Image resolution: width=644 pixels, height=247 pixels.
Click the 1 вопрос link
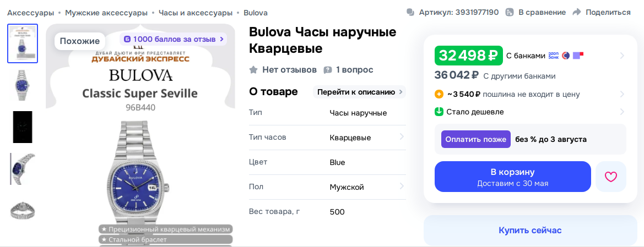(354, 70)
